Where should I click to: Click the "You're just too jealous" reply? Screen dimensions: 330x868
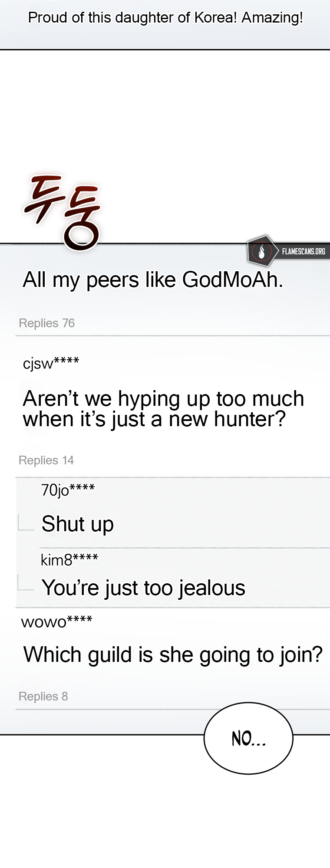click(x=143, y=588)
